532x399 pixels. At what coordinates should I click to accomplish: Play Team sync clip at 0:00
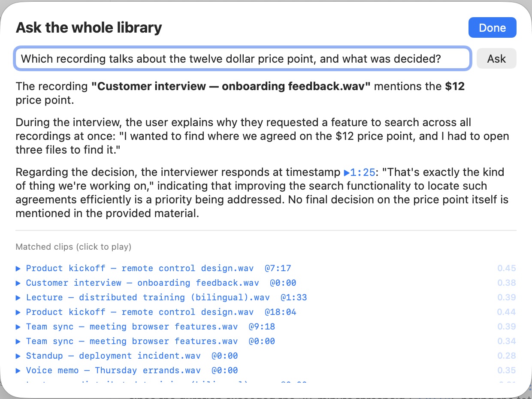tap(145, 342)
